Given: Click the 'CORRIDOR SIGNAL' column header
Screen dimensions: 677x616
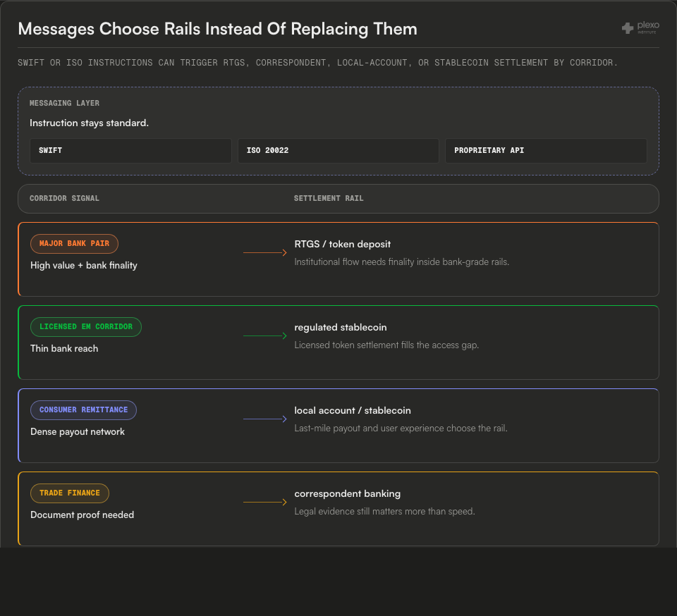Looking at the screenshot, I should click(64, 199).
